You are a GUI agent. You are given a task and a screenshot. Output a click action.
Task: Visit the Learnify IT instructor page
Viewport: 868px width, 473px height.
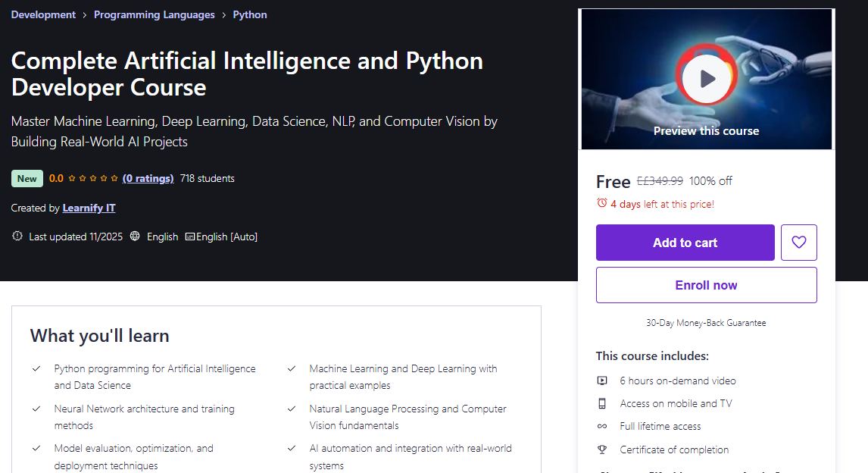click(89, 208)
